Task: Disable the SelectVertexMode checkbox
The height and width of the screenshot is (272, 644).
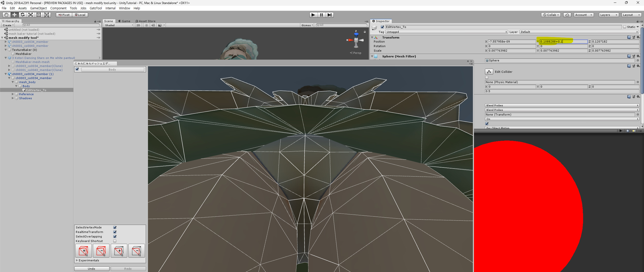Action: tap(115, 227)
